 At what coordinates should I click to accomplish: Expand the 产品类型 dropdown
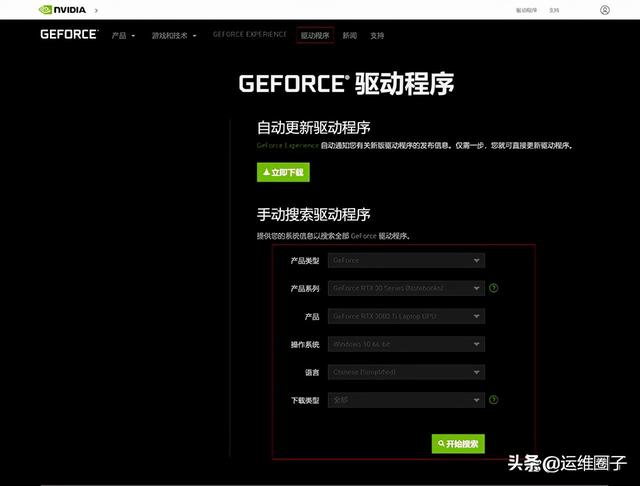406,260
